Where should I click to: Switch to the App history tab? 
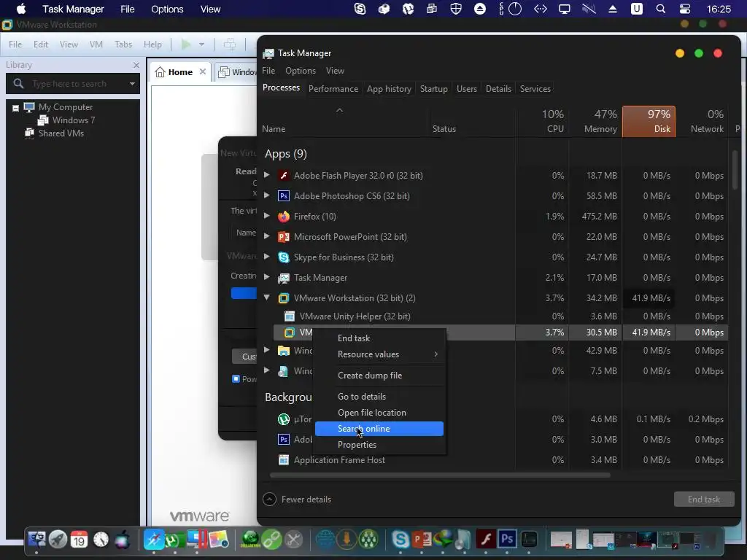click(x=389, y=88)
